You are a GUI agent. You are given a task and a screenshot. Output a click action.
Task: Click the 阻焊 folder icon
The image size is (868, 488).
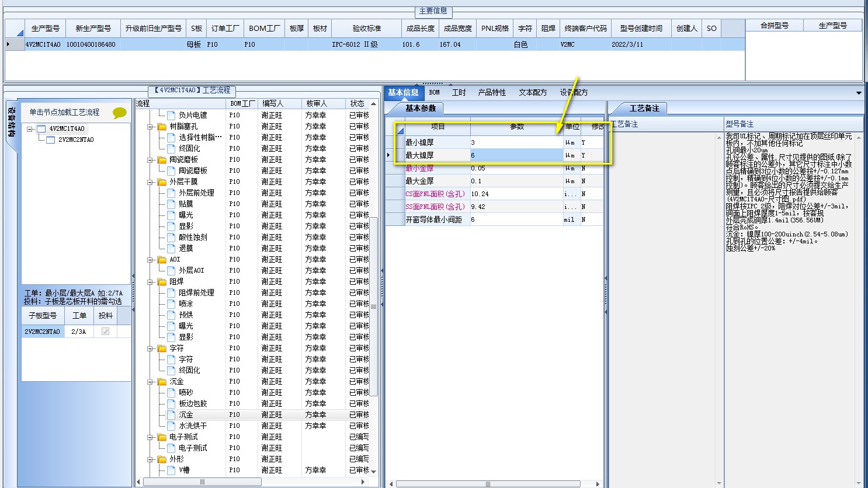click(162, 281)
